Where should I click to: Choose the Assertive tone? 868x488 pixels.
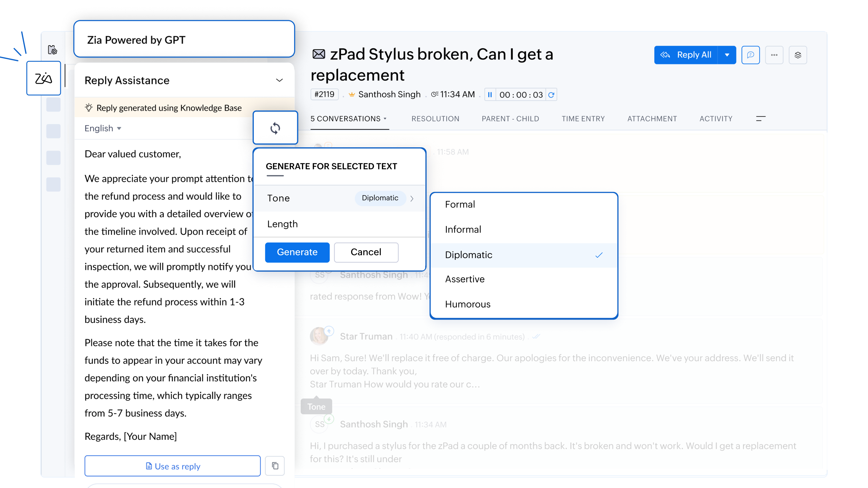[x=465, y=279]
